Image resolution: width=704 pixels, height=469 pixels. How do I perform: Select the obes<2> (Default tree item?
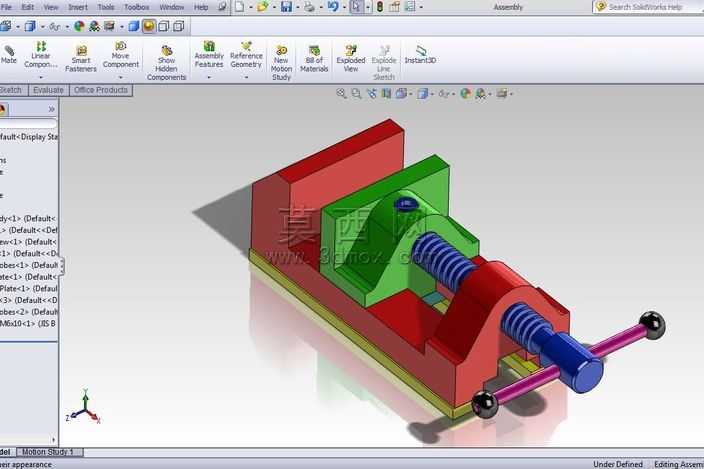point(29,311)
